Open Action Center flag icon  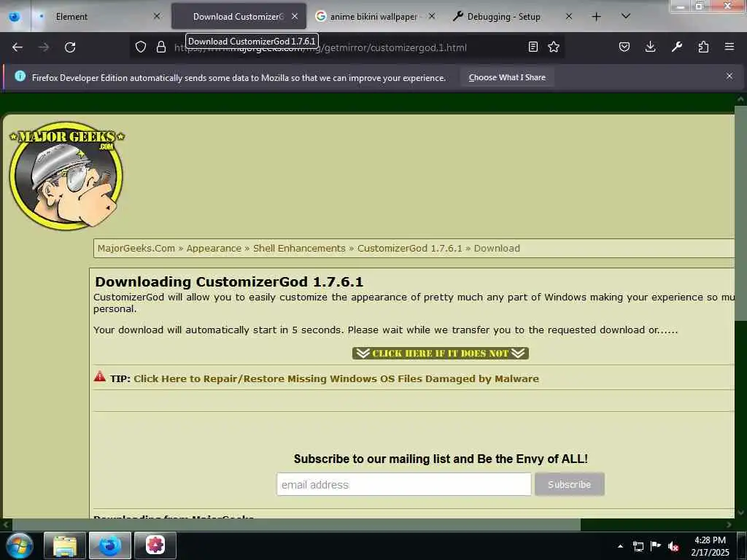click(656, 545)
